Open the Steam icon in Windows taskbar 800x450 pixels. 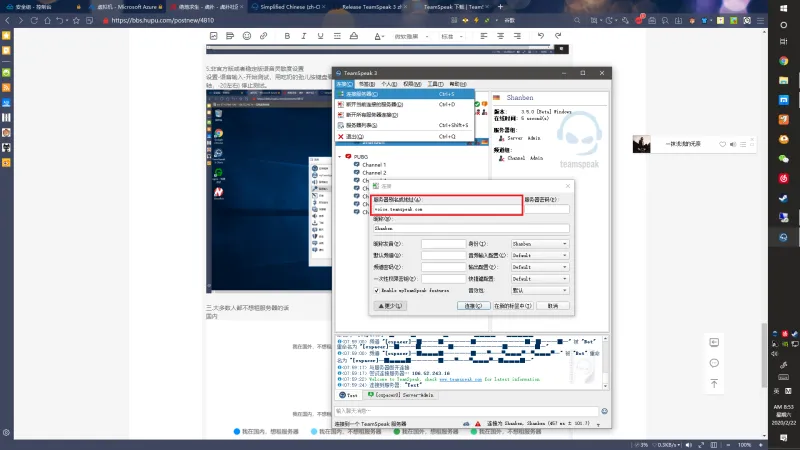click(784, 198)
